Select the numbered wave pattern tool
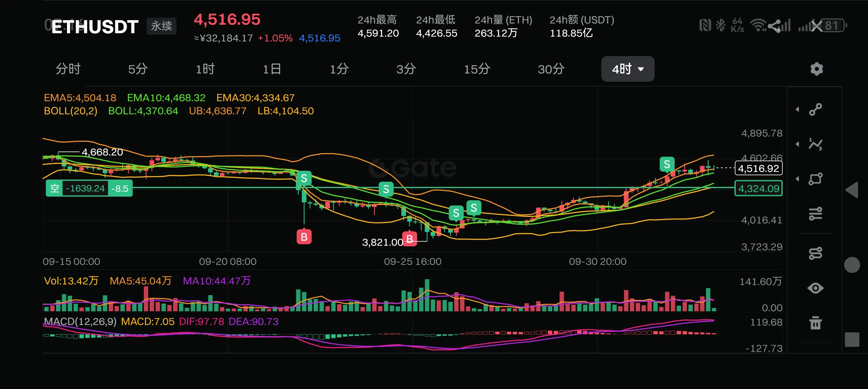Image resolution: width=868 pixels, height=389 pixels. pos(816,144)
